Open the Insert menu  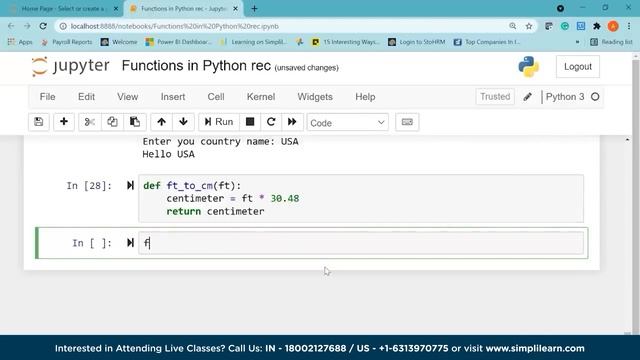(x=173, y=97)
